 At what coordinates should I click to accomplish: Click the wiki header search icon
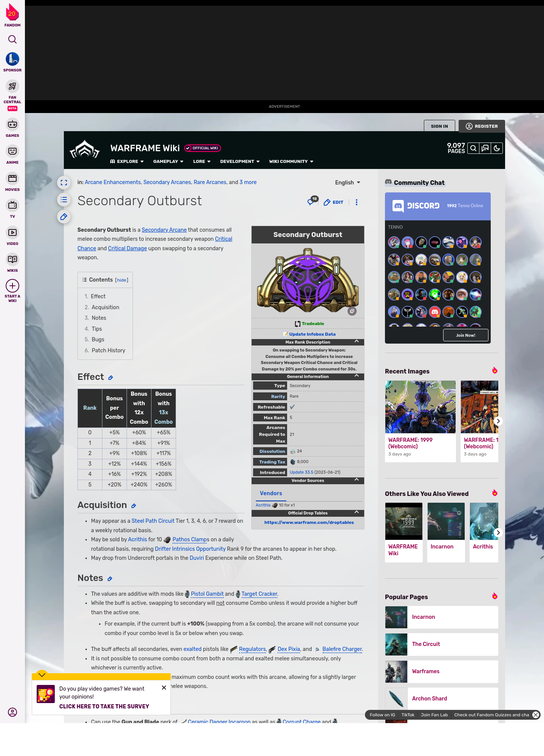473,148
